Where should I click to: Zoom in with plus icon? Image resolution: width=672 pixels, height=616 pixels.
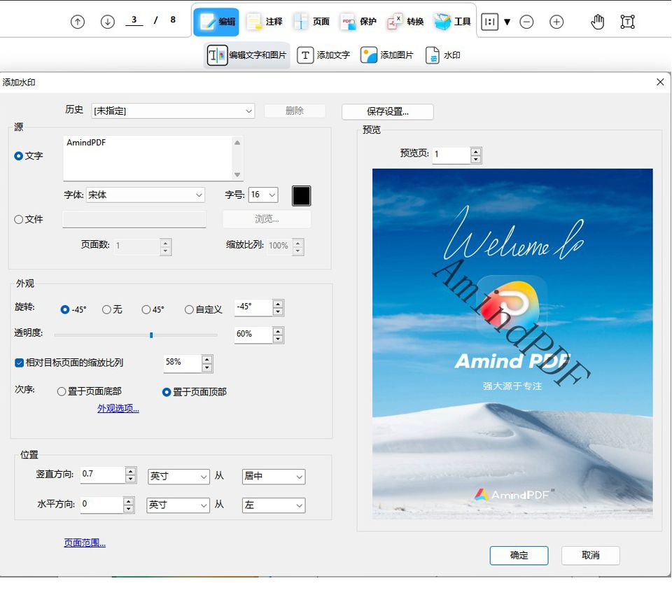click(556, 22)
